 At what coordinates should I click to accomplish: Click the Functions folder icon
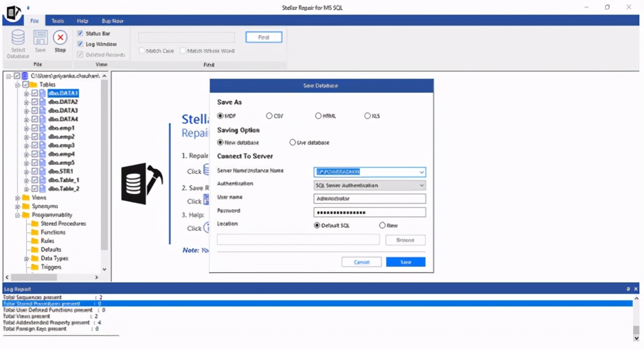point(35,233)
